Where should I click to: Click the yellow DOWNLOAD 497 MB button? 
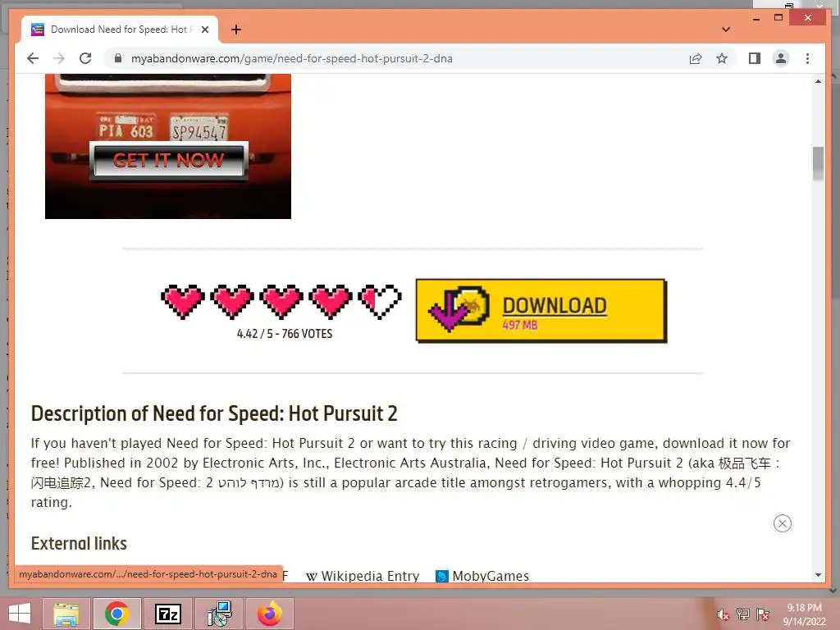point(541,311)
